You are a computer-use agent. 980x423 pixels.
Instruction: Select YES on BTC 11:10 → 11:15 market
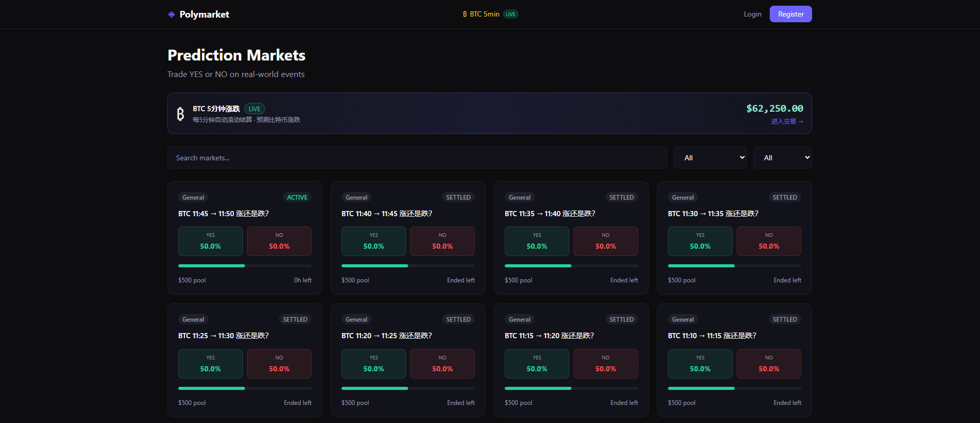700,364
